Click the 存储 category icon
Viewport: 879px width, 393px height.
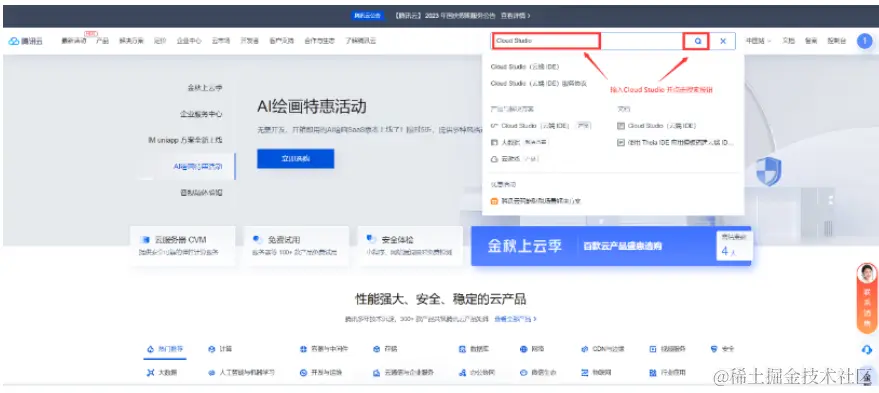pos(376,349)
